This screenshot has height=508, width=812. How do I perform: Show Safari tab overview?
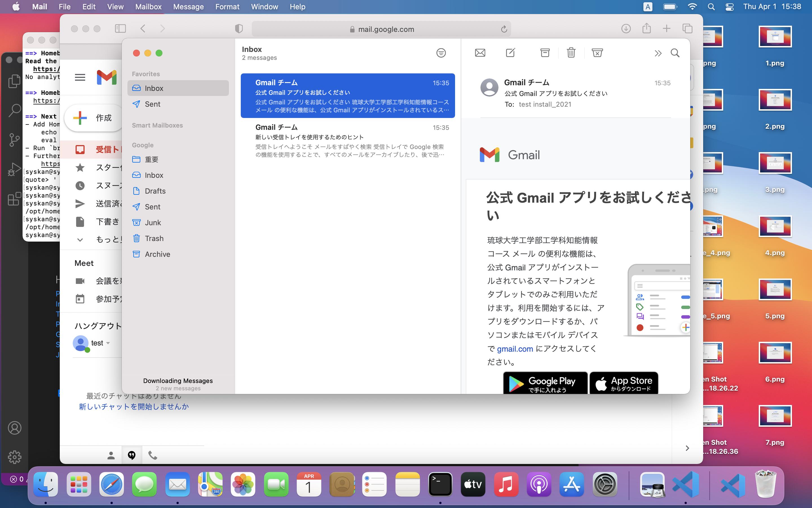coord(687,29)
